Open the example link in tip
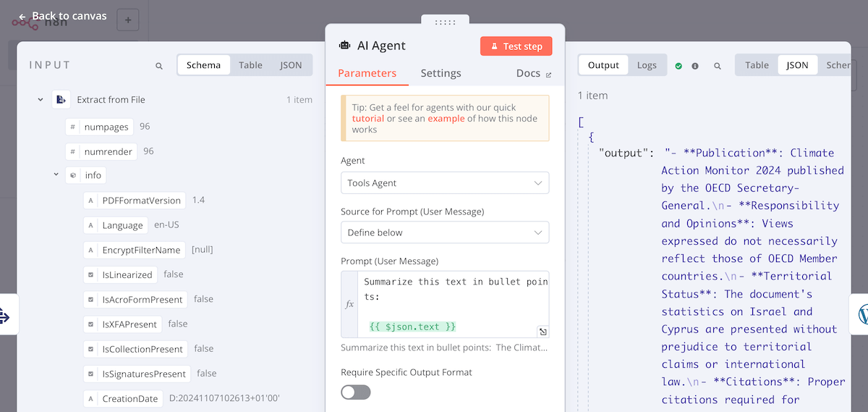 pos(446,118)
